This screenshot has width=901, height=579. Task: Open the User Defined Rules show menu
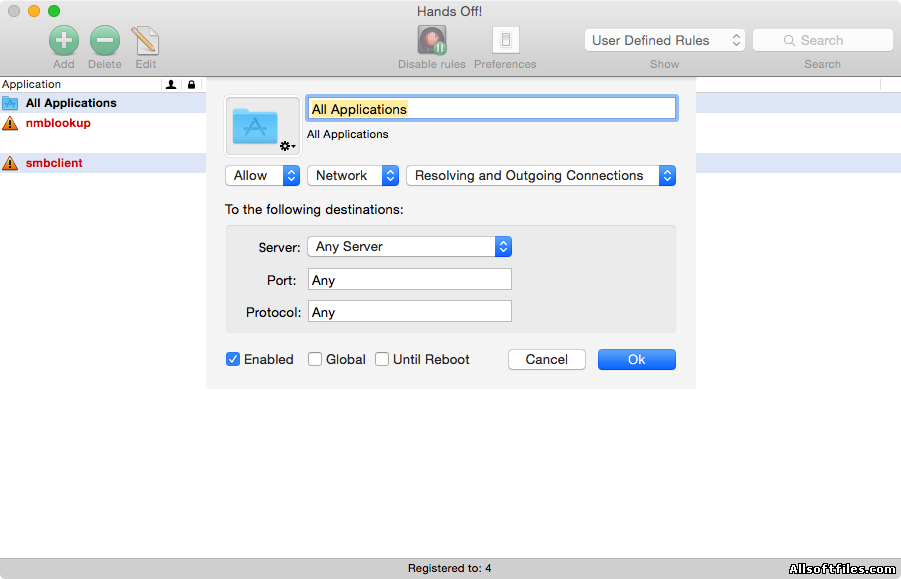(x=665, y=40)
